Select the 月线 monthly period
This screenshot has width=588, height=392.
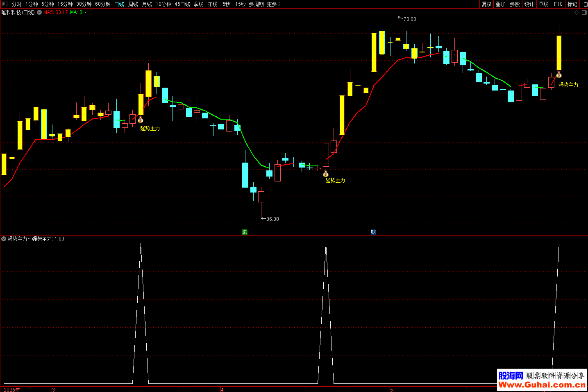147,4
